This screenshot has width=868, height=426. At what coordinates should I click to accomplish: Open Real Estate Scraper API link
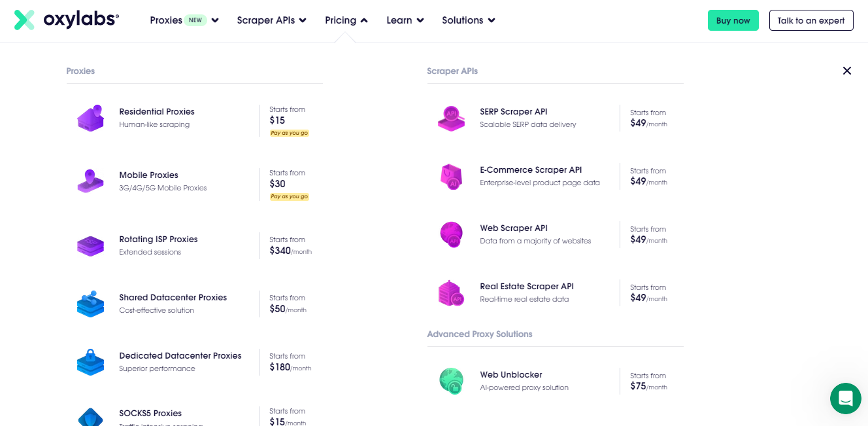point(527,287)
